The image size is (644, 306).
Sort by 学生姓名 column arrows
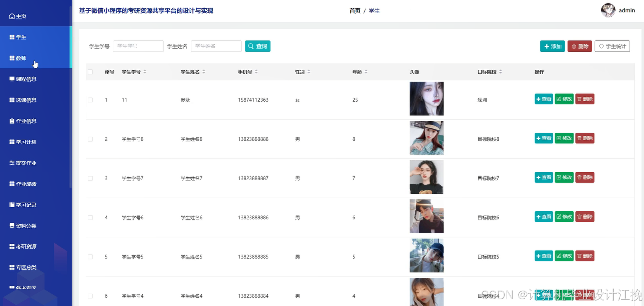pos(204,72)
